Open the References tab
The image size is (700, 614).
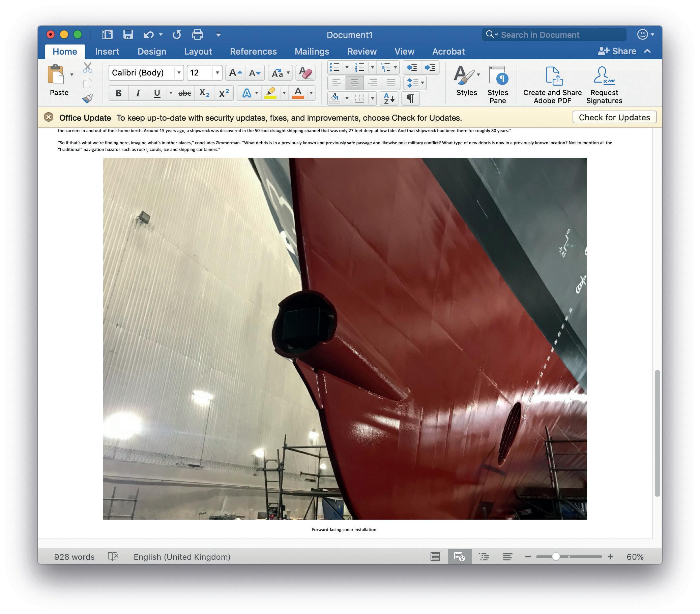pyautogui.click(x=253, y=52)
